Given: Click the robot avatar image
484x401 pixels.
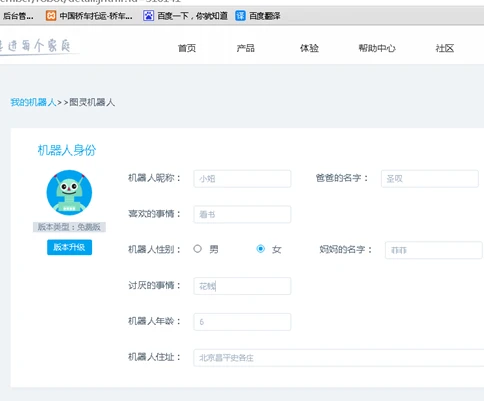Looking at the screenshot, I should tap(69, 193).
